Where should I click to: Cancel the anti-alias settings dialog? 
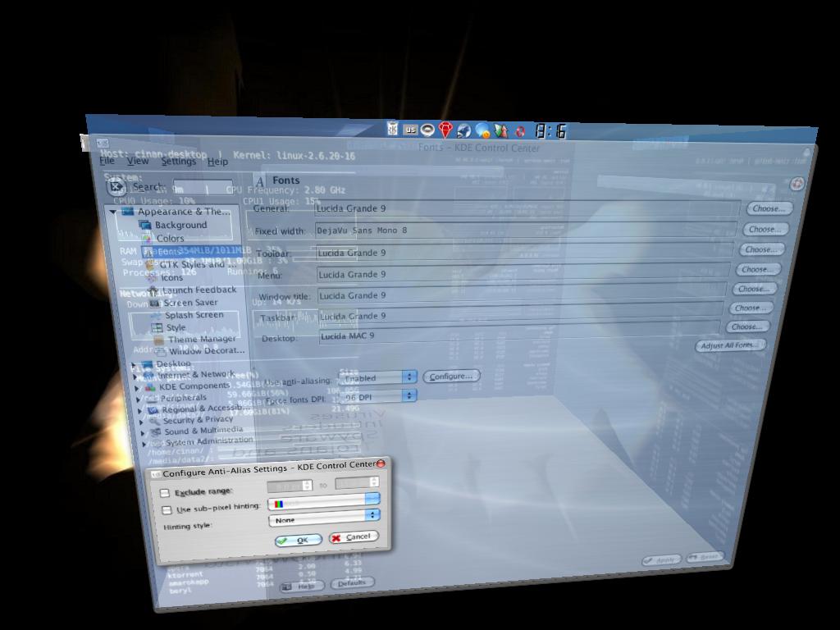354,536
